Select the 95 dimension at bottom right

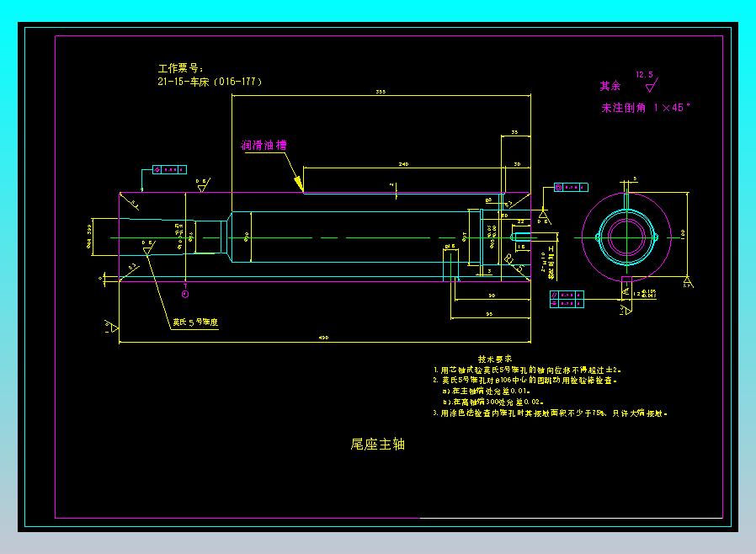[x=489, y=314]
